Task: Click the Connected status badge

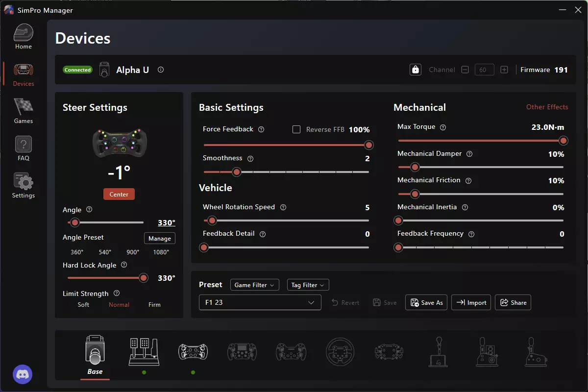Action: 77,70
